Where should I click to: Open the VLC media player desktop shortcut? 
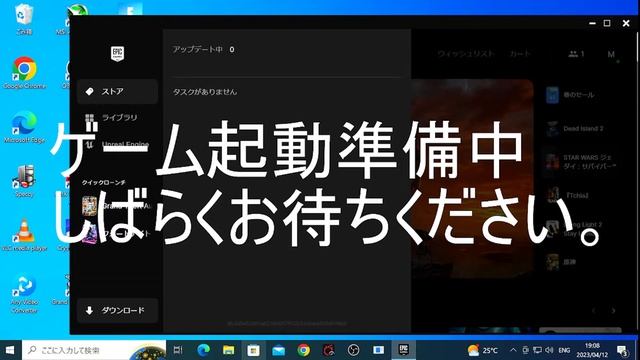click(24, 235)
